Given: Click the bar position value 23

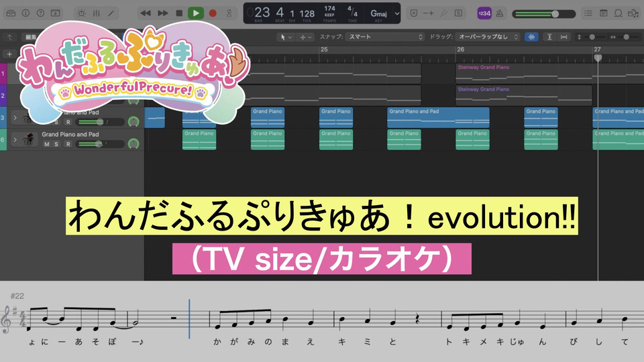Looking at the screenshot, I should [262, 12].
